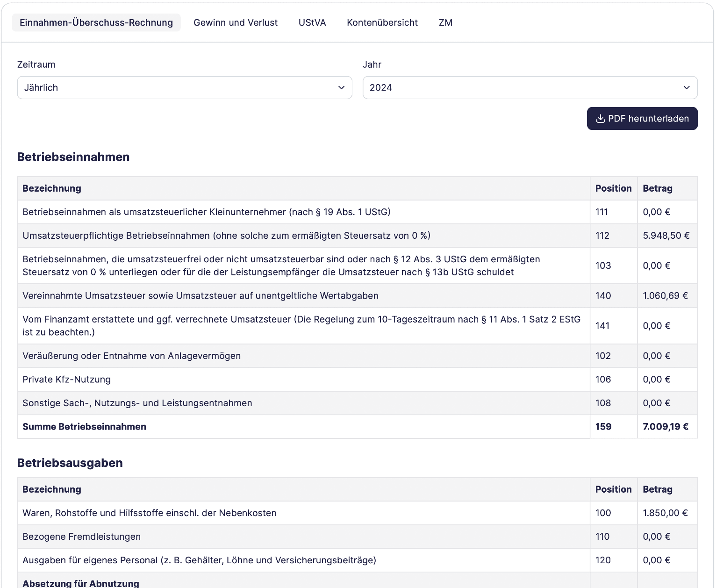Click chevron arrow of Jahr select
The width and height of the screenshot is (716, 588).
[x=687, y=87]
